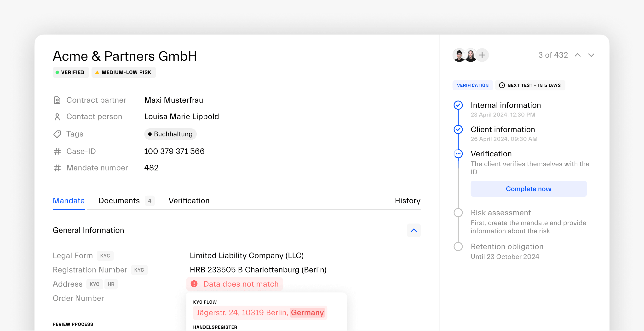
Task: Click the clock icon beside NEXT TEST
Action: tap(502, 85)
